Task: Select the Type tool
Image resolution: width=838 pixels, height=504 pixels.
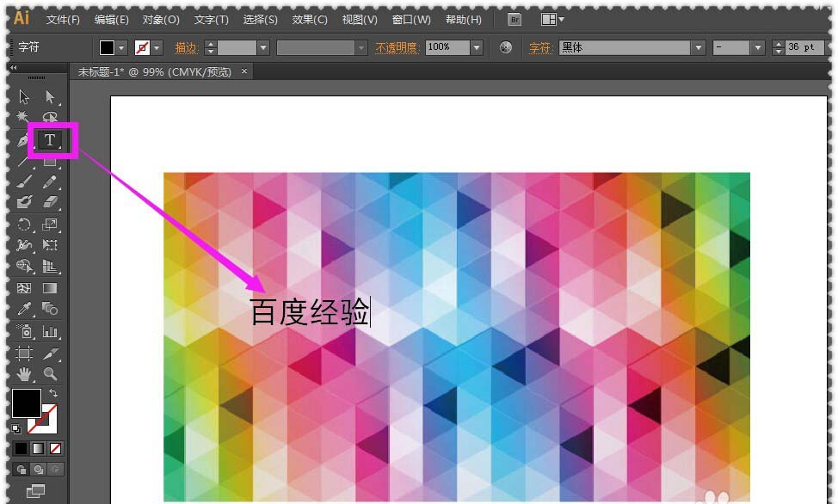Action: (50, 140)
